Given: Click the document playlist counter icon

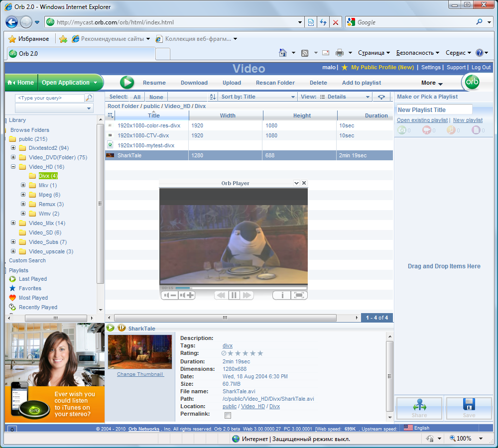Looking at the screenshot, I should pos(476,130).
